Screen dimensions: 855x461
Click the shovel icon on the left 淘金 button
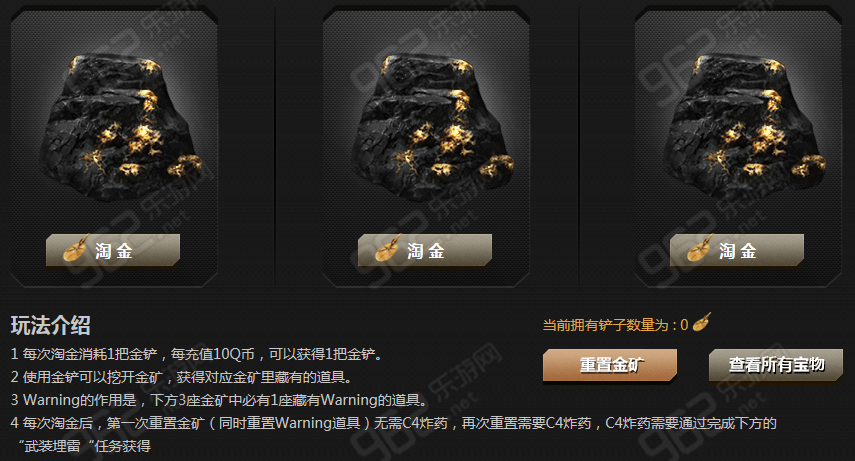76,248
